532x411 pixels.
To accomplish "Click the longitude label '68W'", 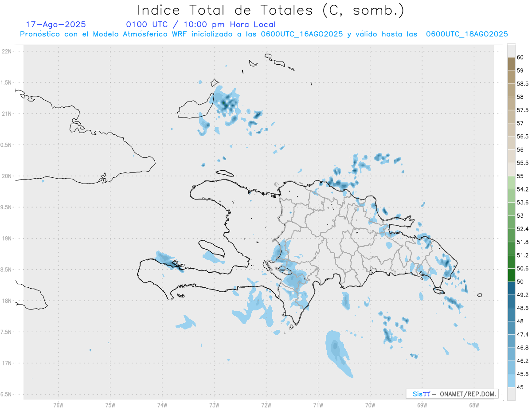I will coord(474,405).
